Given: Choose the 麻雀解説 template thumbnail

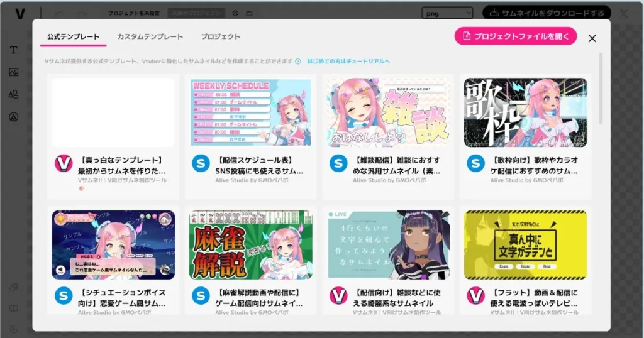Looking at the screenshot, I should point(250,245).
